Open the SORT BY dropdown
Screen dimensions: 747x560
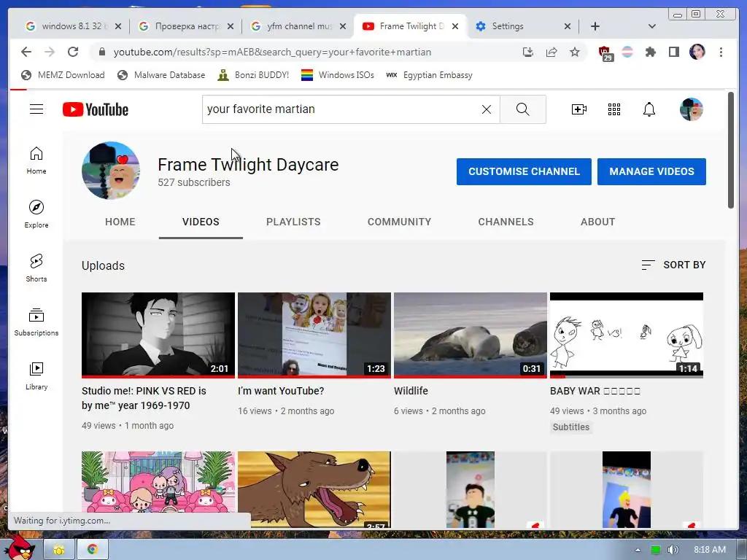(673, 265)
